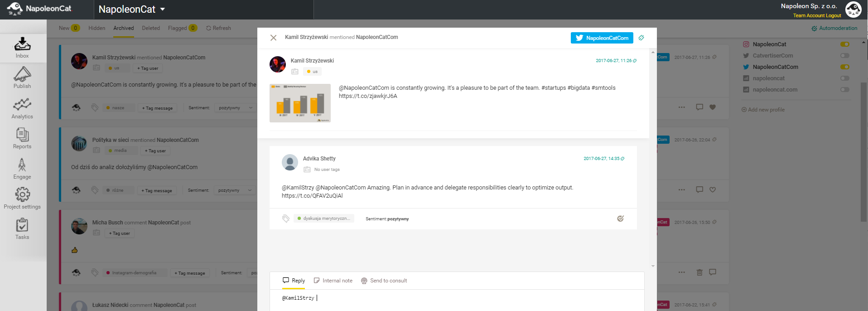Click comment icon on first message row
The height and width of the screenshot is (311, 868).
pos(699,107)
